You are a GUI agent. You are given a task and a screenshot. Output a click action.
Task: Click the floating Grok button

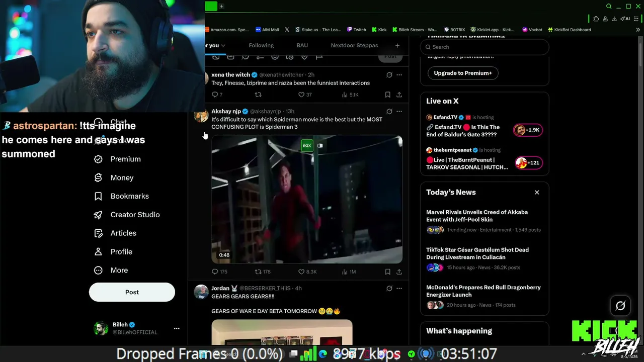[620, 305]
